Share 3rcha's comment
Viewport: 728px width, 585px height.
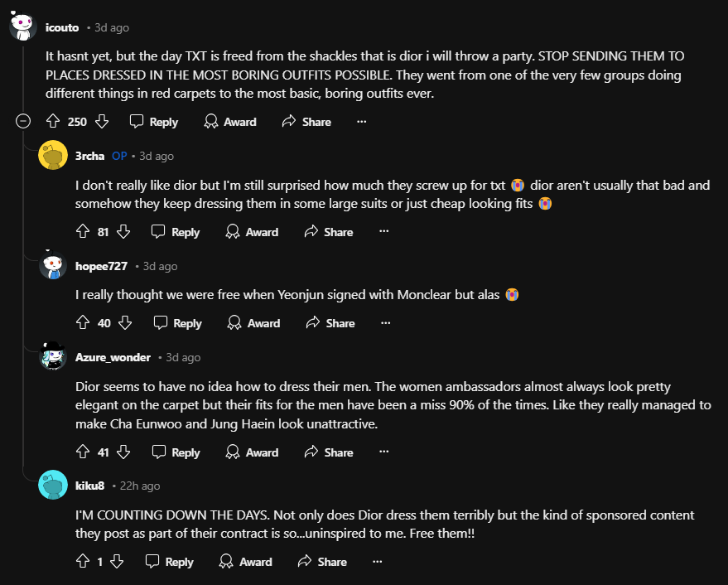(329, 232)
